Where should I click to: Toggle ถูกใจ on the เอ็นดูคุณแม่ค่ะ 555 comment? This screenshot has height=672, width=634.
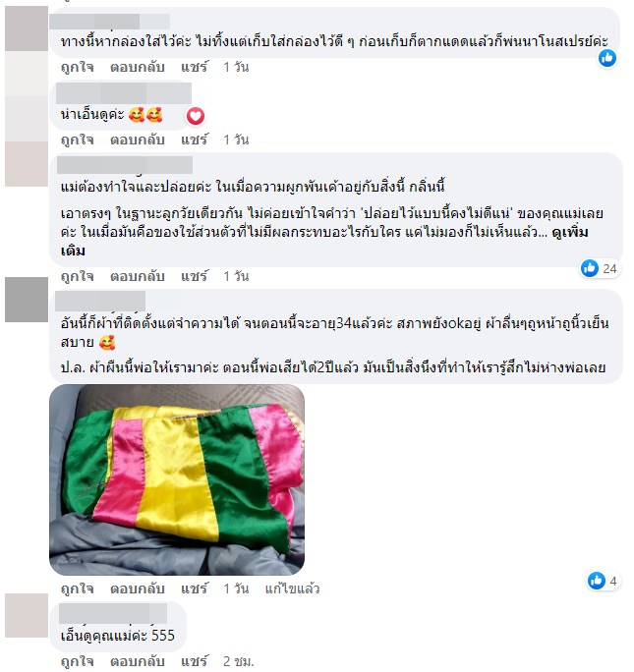[77, 661]
